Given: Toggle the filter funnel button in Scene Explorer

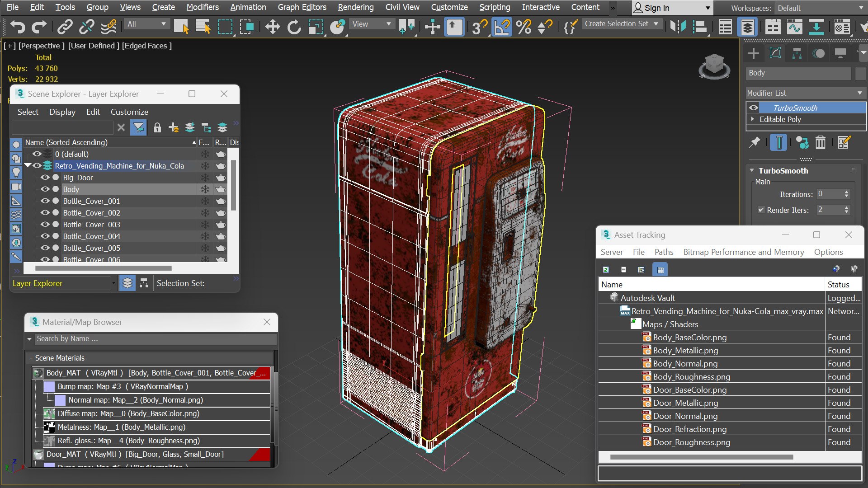Looking at the screenshot, I should point(138,128).
